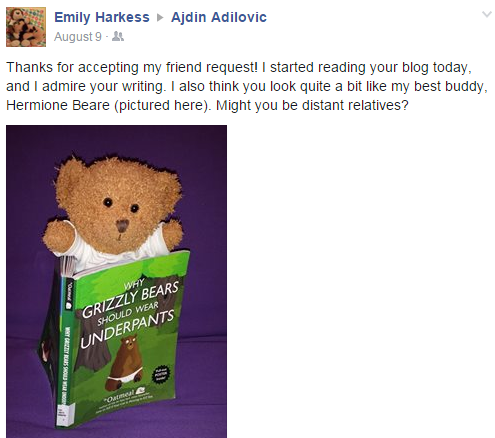Viewport: 495px width, 438px height.
Task: Visit Emily Harkess profile link
Action: click(x=102, y=17)
